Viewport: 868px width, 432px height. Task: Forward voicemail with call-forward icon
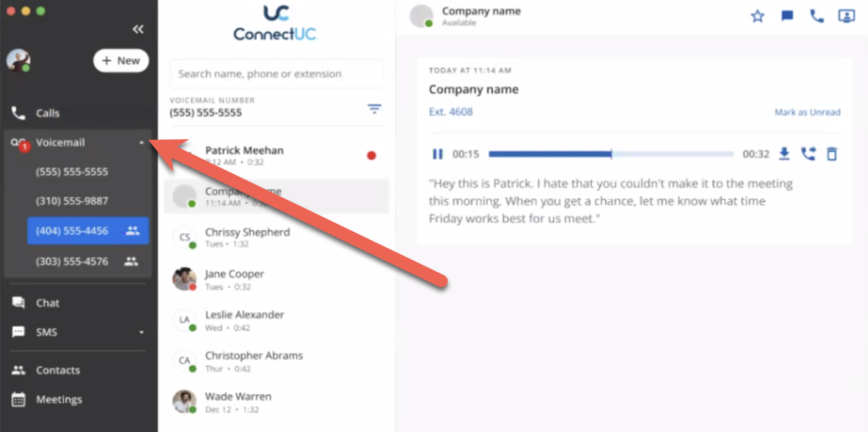(808, 154)
